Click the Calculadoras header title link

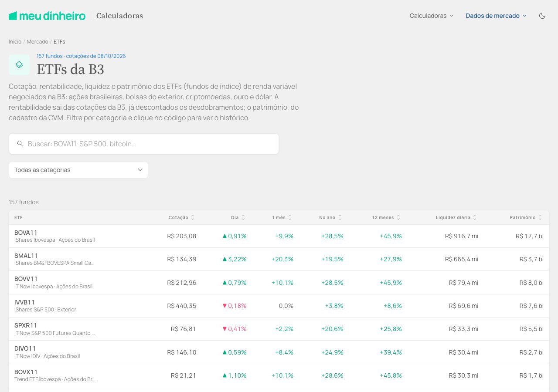coord(119,16)
